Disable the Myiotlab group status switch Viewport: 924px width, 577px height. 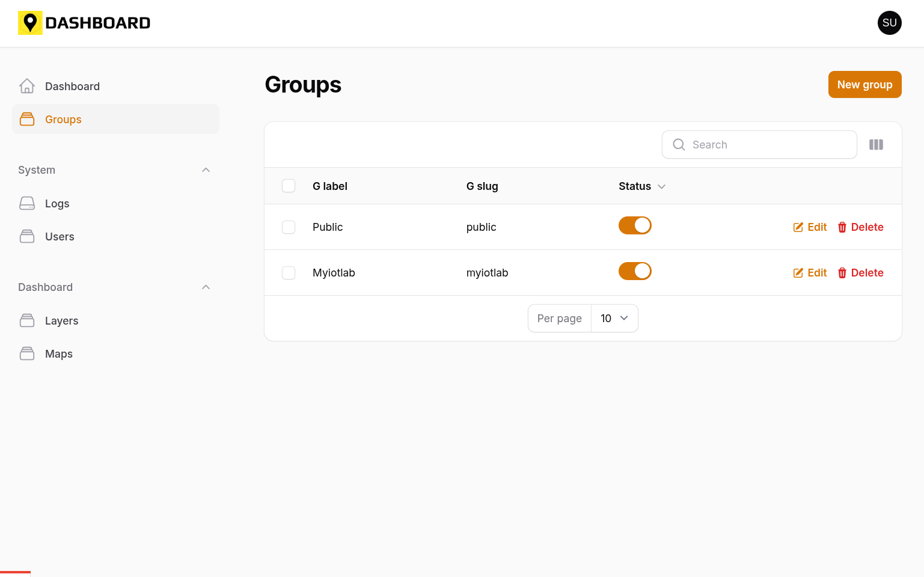pos(635,271)
